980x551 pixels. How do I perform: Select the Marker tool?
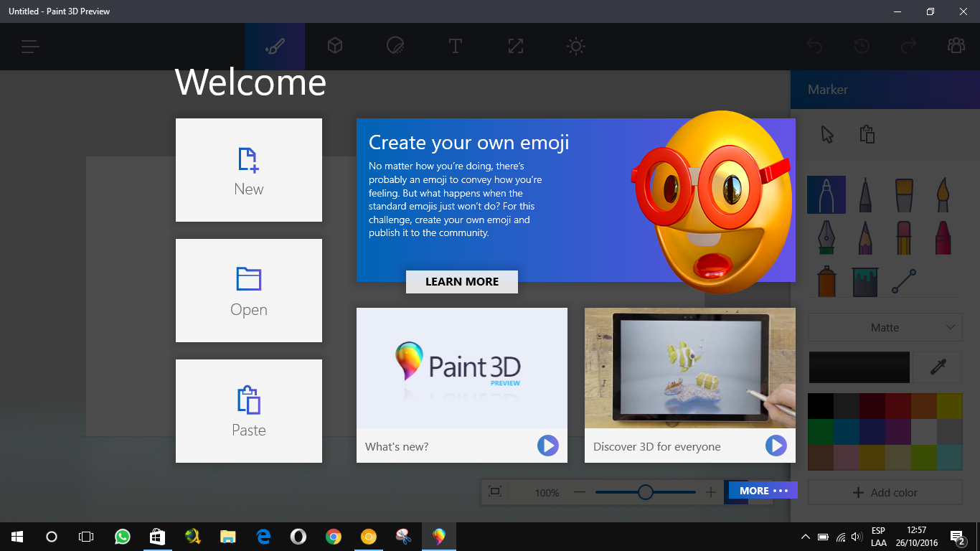[x=826, y=194]
